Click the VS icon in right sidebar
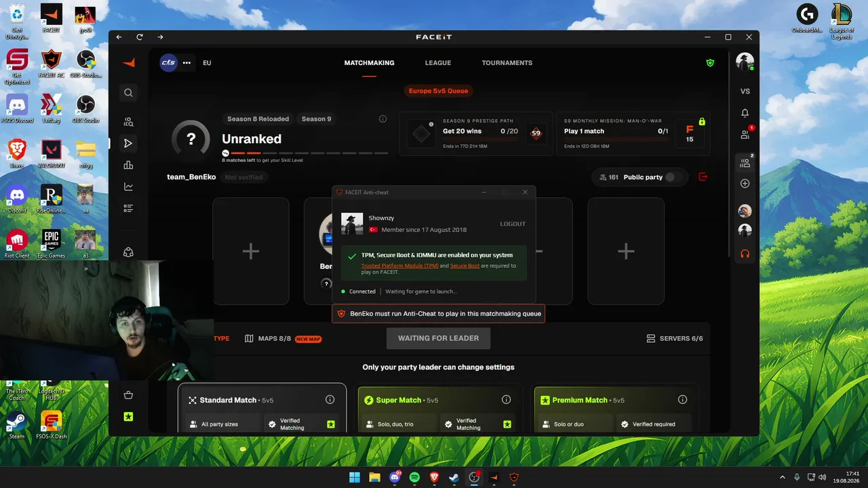This screenshot has height=488, width=868. tap(745, 91)
